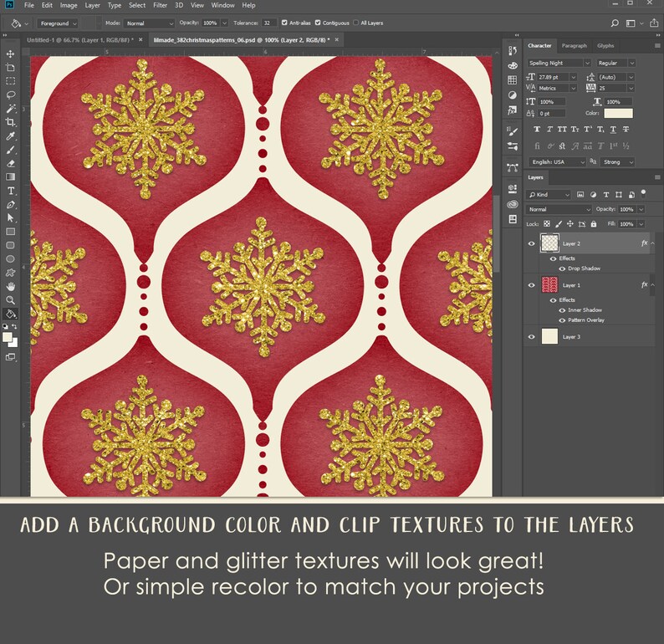Select the Crop tool
Image resolution: width=664 pixels, height=644 pixels.
point(11,122)
